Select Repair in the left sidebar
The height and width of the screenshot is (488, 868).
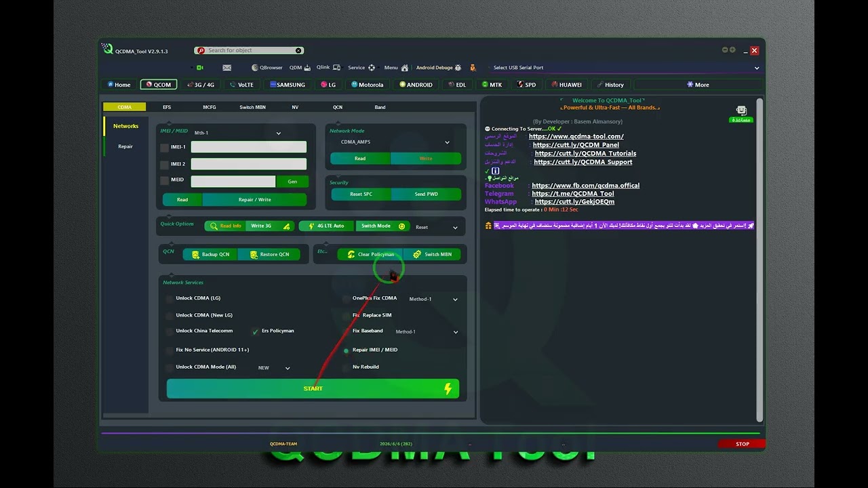[125, 146]
